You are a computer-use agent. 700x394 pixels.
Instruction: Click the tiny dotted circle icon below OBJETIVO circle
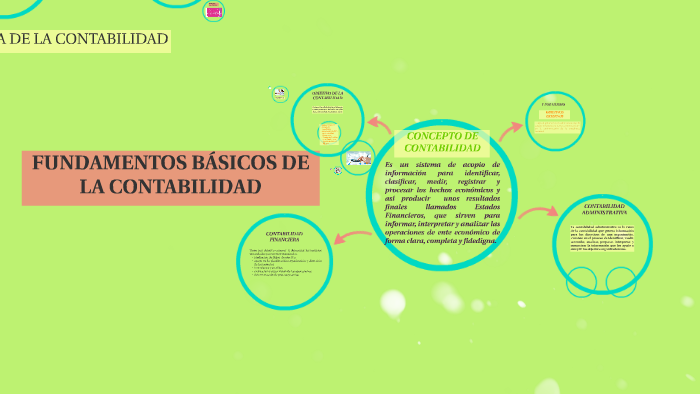[338, 170]
